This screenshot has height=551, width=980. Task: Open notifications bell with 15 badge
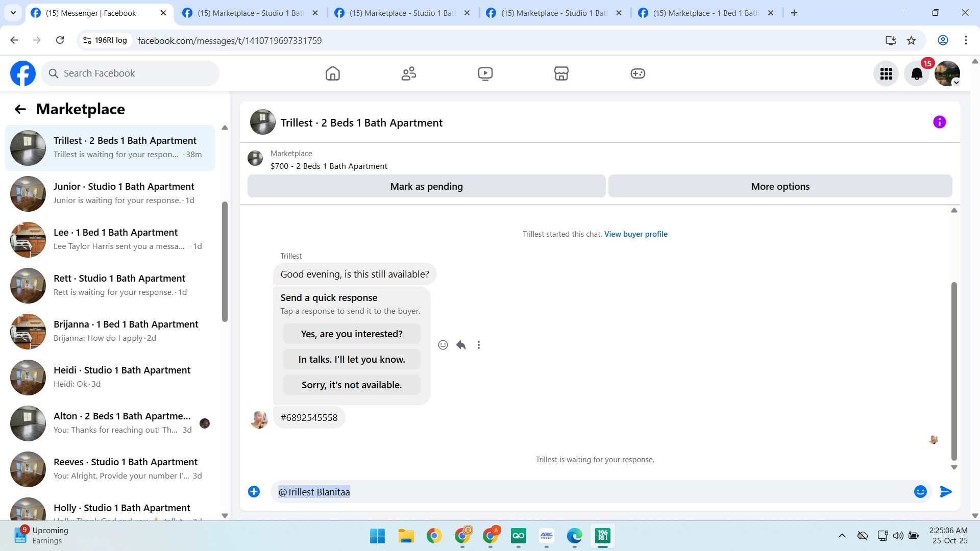917,74
